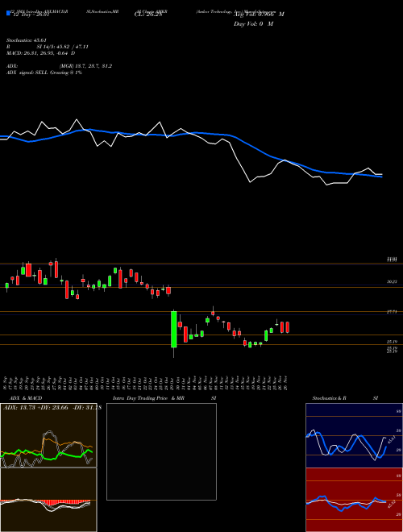The width and height of the screenshot is (403, 532).
Task: Click the 'SI 14/3: 45.82 / 47.11' reading
Action: pos(63,47)
